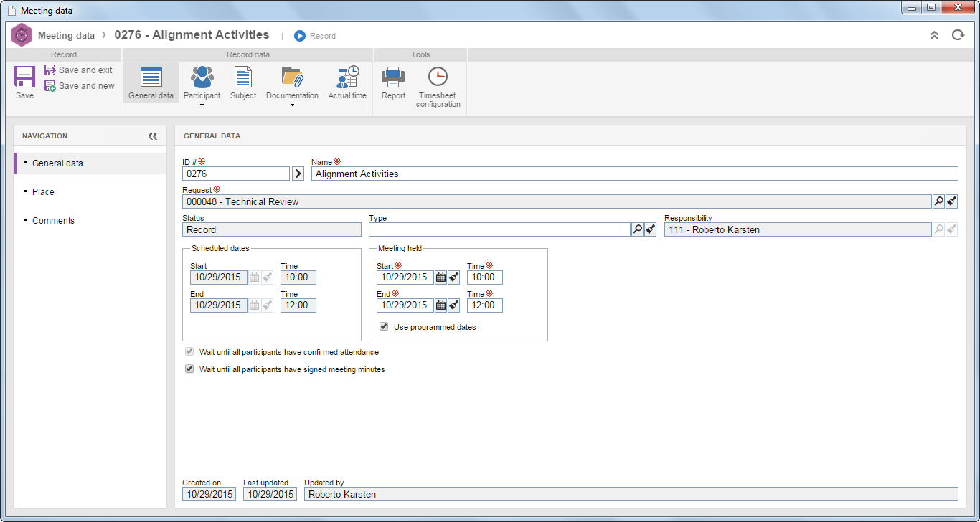Viewport: 980px width, 522px height.
Task: Click the Save and new icon
Action: [x=50, y=86]
